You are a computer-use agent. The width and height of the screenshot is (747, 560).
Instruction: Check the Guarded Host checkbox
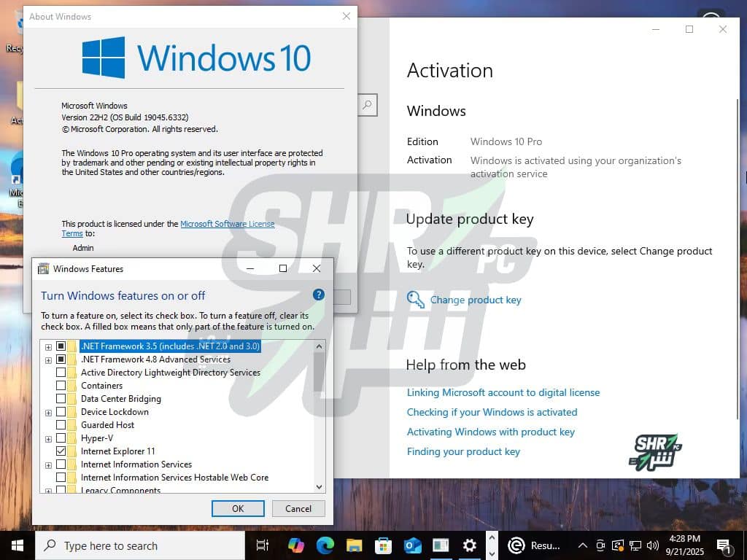61,425
